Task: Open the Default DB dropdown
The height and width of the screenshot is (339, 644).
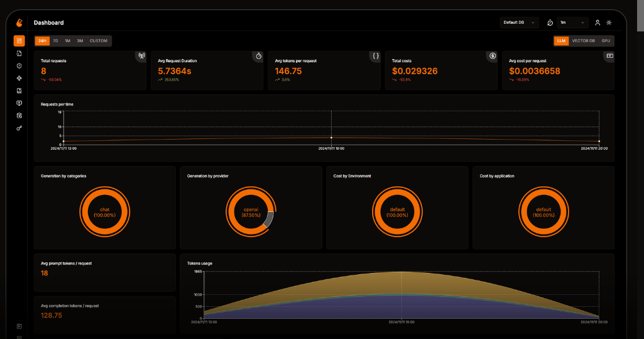Action: [519, 23]
